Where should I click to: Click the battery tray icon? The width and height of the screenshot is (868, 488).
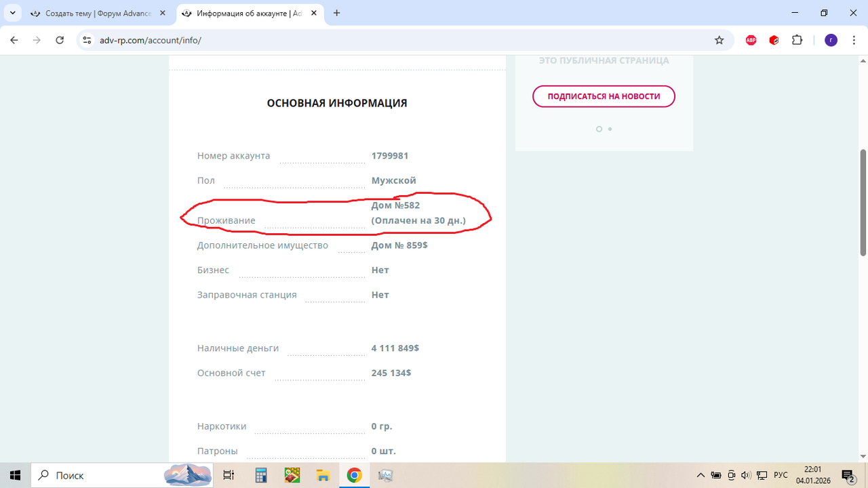(716, 475)
